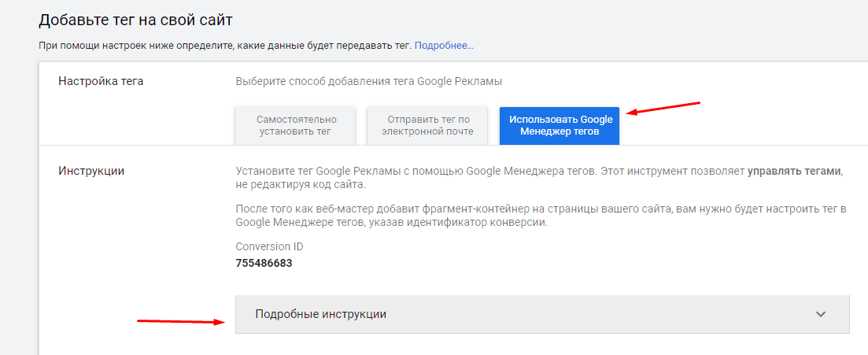This screenshot has height=355, width=868.
Task: Click the Инструкции section label
Action: [x=91, y=171]
